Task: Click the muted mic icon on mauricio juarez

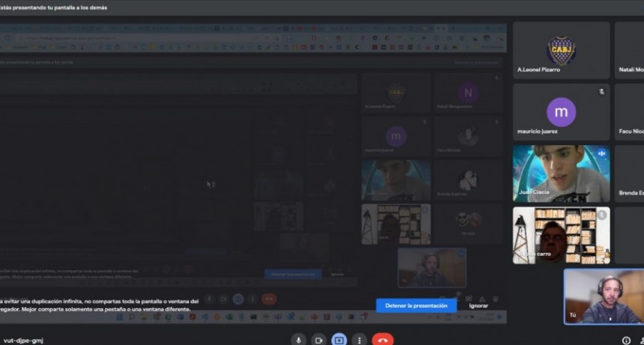Action: pyautogui.click(x=601, y=91)
